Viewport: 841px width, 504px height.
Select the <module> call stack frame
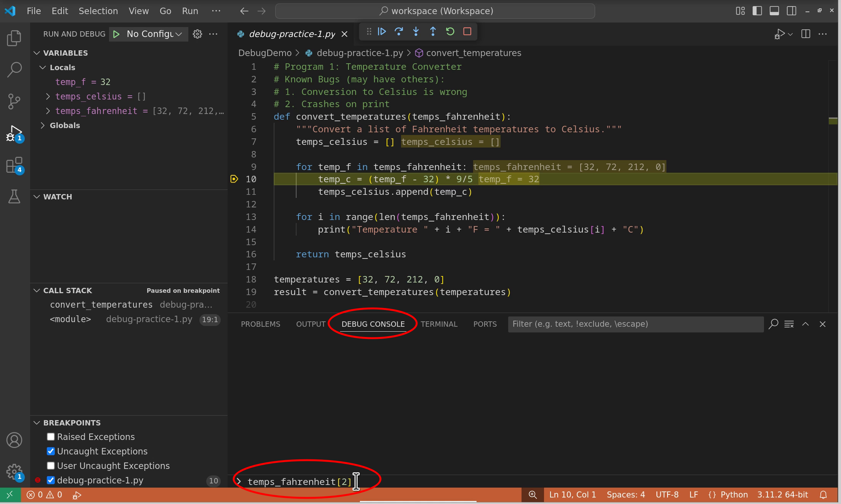pos(71,319)
